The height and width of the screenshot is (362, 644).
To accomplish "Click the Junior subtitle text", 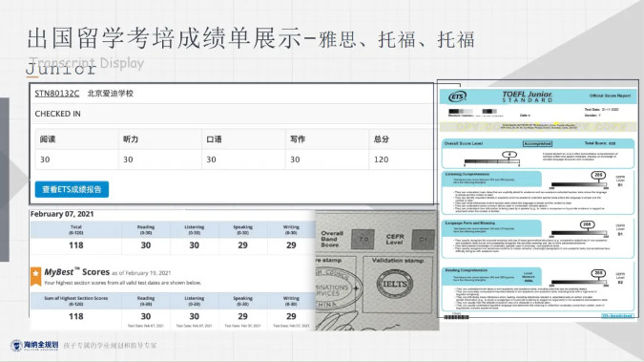I will click(61, 69).
